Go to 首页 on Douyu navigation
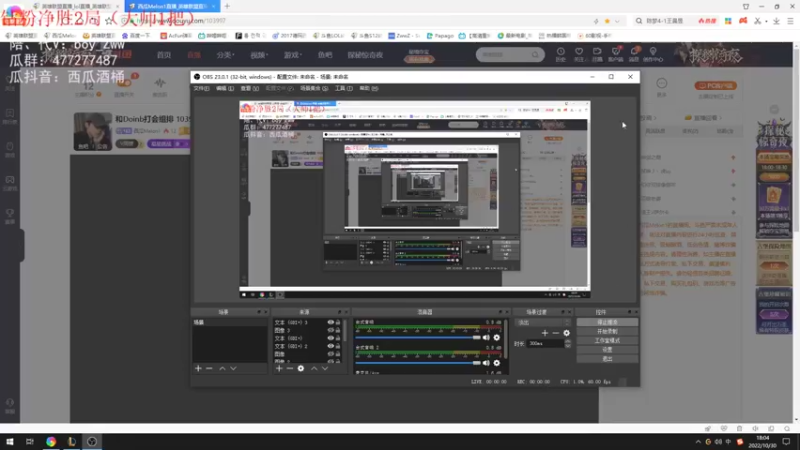800x450 pixels. 164,55
